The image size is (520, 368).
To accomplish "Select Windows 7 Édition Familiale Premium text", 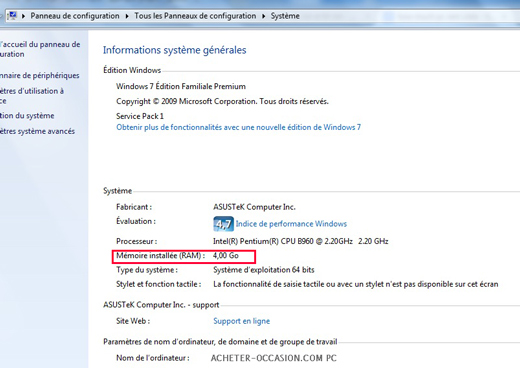I will [181, 86].
